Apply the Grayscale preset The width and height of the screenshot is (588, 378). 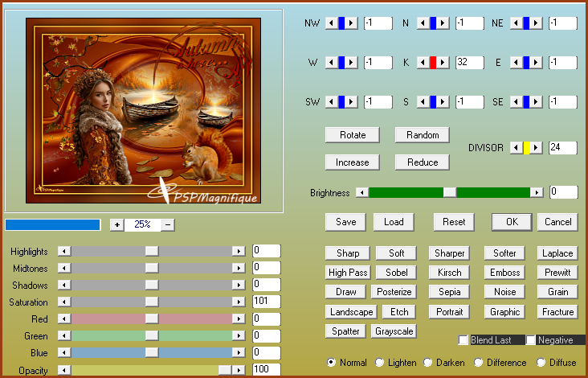coord(394,331)
